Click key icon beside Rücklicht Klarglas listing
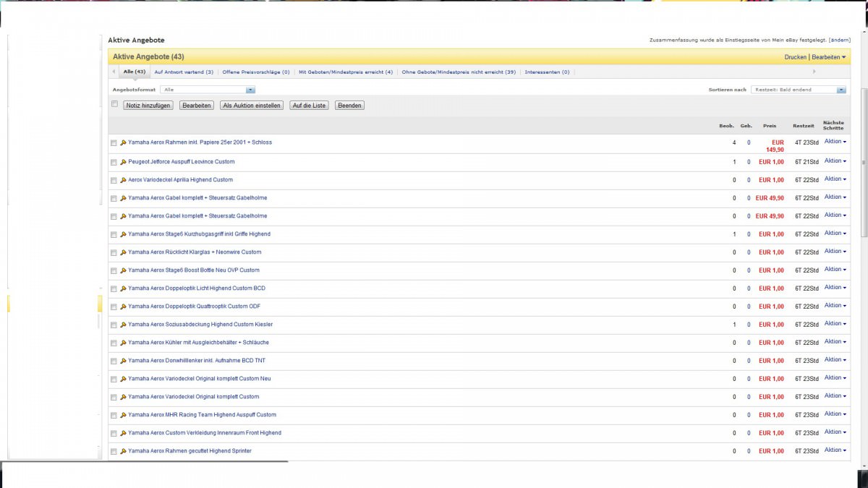 tap(123, 252)
